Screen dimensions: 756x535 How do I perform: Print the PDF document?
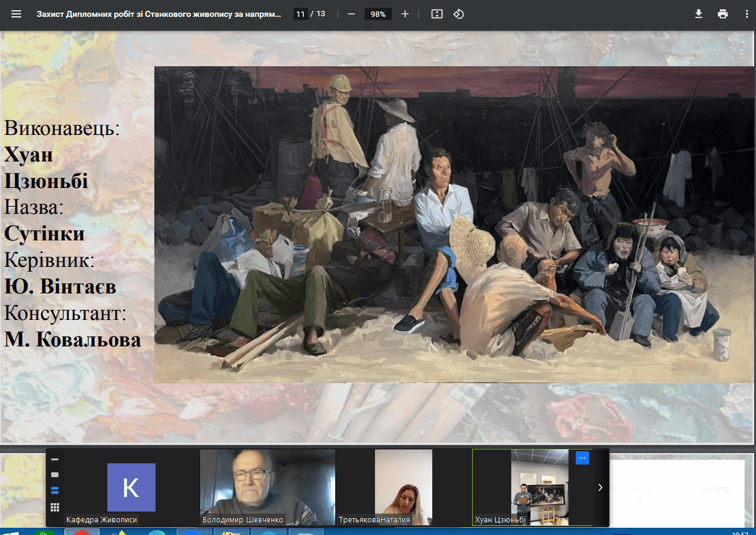pyautogui.click(x=723, y=14)
